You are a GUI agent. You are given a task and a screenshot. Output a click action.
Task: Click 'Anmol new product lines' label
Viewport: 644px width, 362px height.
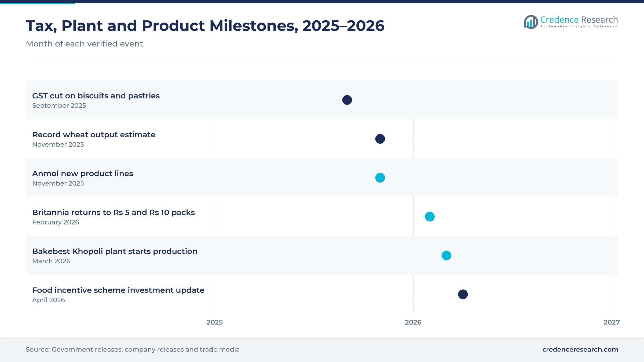(83, 173)
